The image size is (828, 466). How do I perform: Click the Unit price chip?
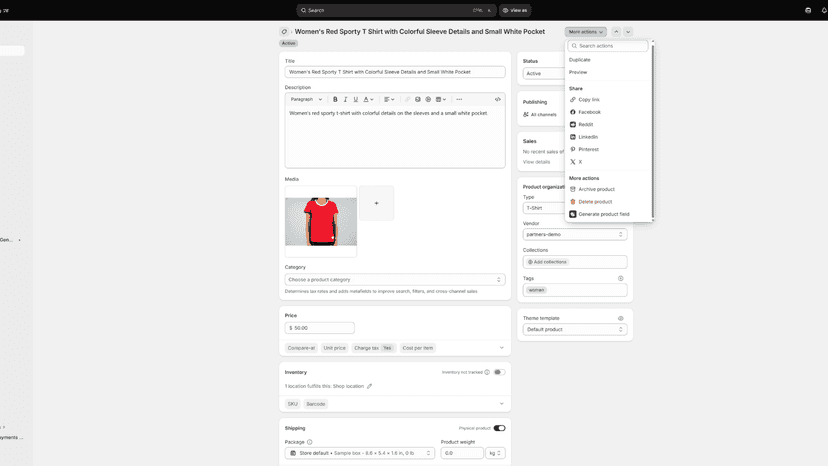(x=334, y=348)
